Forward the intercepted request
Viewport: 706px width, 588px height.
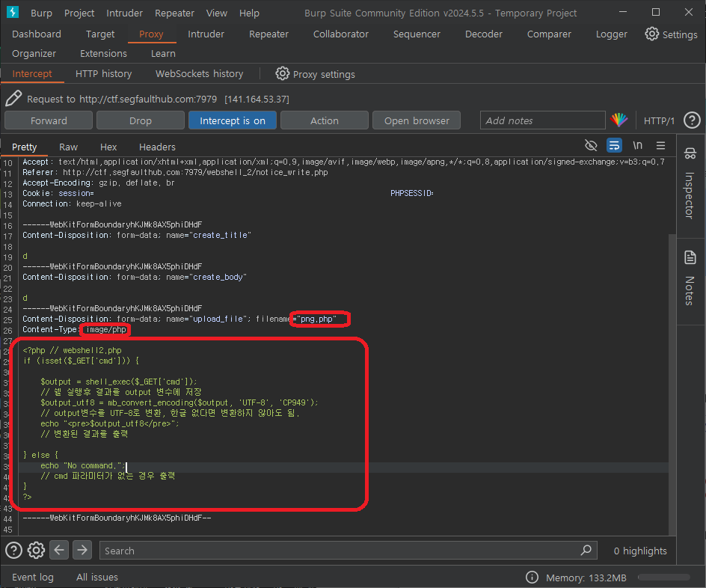coord(49,120)
